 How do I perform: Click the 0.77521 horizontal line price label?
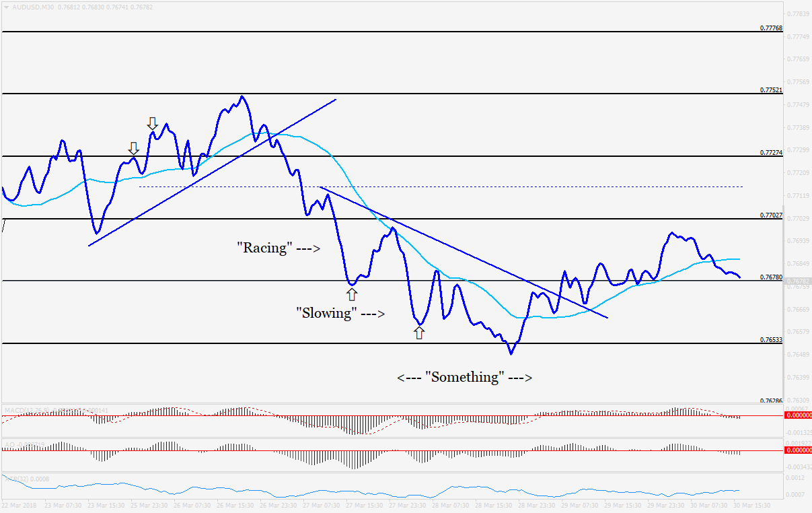point(771,90)
